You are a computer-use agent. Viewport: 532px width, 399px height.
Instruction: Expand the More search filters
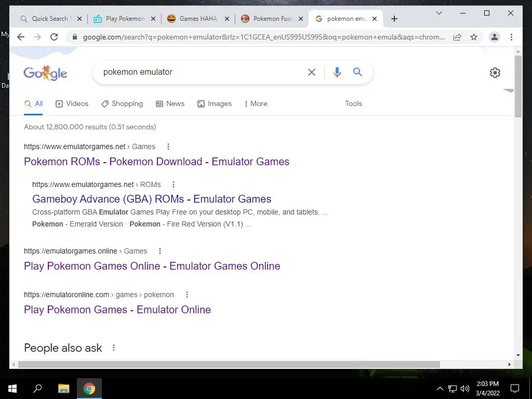pos(256,104)
